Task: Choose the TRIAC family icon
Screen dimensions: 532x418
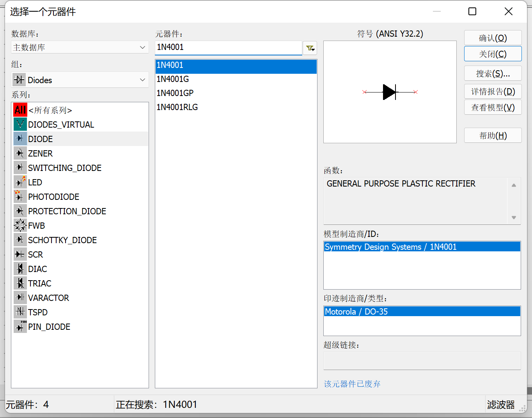Action: 20,283
